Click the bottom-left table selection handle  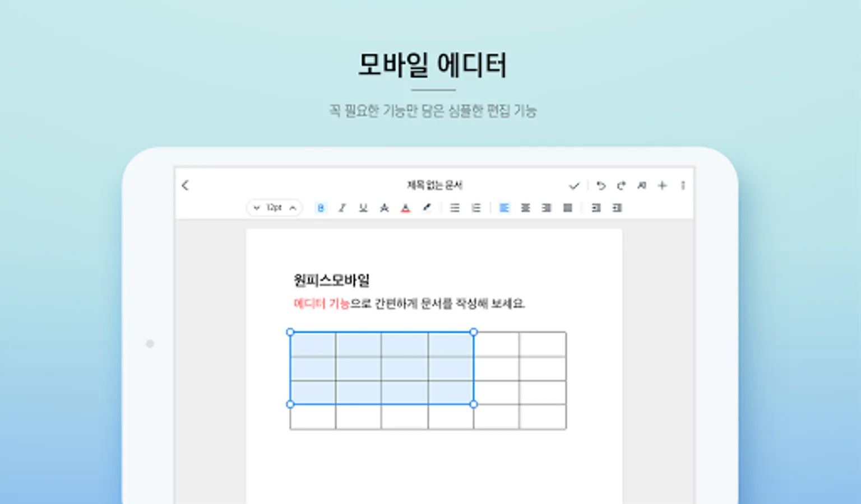click(x=290, y=404)
